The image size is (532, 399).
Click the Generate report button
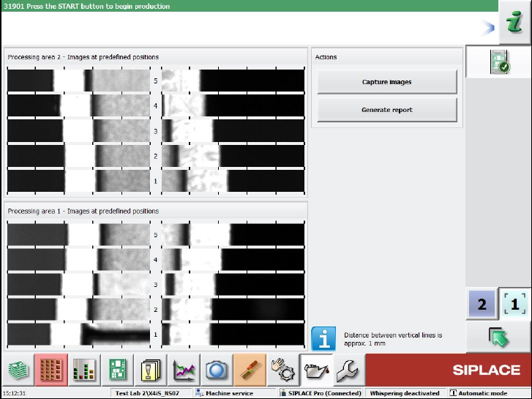pyautogui.click(x=387, y=110)
